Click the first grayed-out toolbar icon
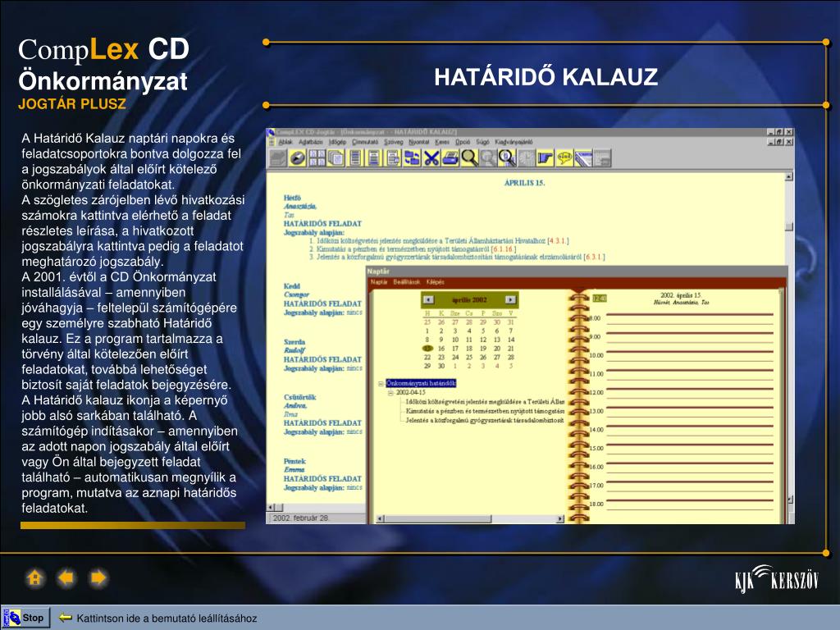Screen dimensions: 840x630 coord(278,158)
